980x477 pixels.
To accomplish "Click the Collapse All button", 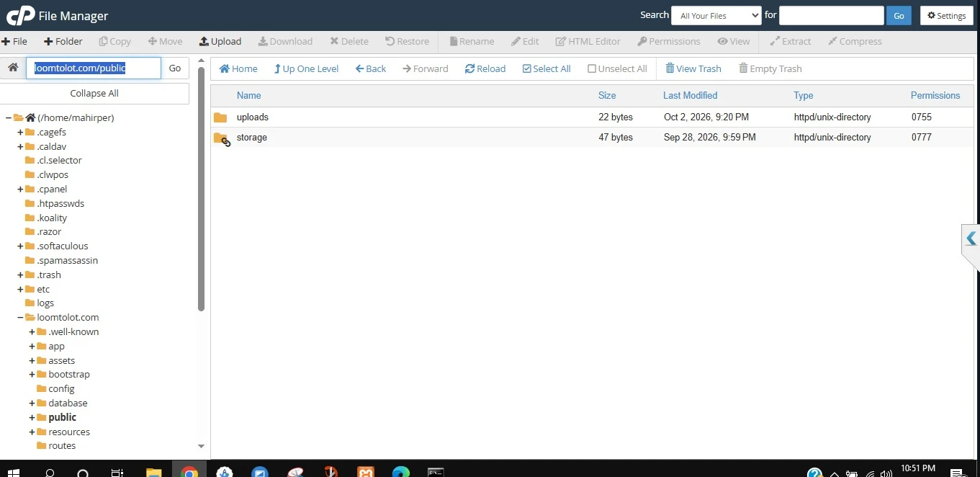I will coord(94,93).
